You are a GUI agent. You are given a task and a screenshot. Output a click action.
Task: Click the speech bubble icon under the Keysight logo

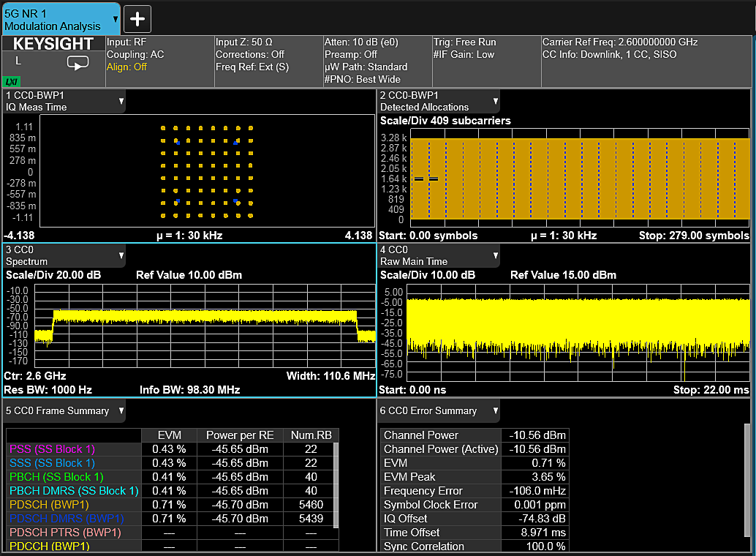point(78,64)
